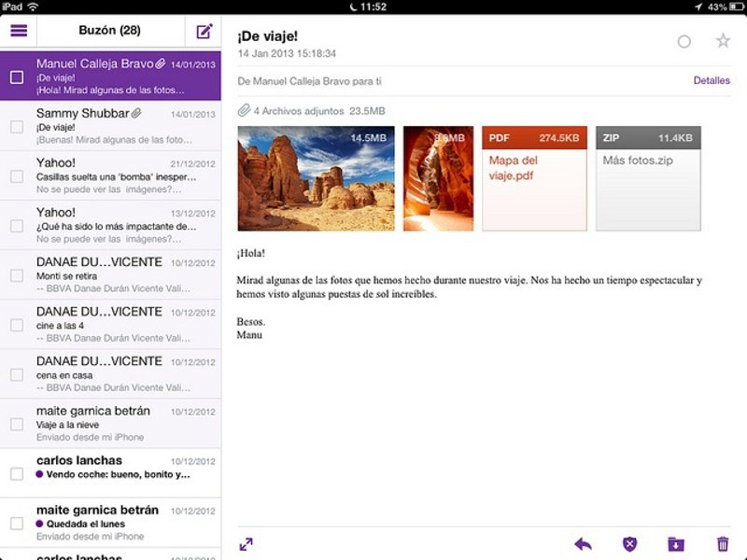747x560 pixels.
Task: Download Más fotos.zip attachment
Action: point(648,178)
